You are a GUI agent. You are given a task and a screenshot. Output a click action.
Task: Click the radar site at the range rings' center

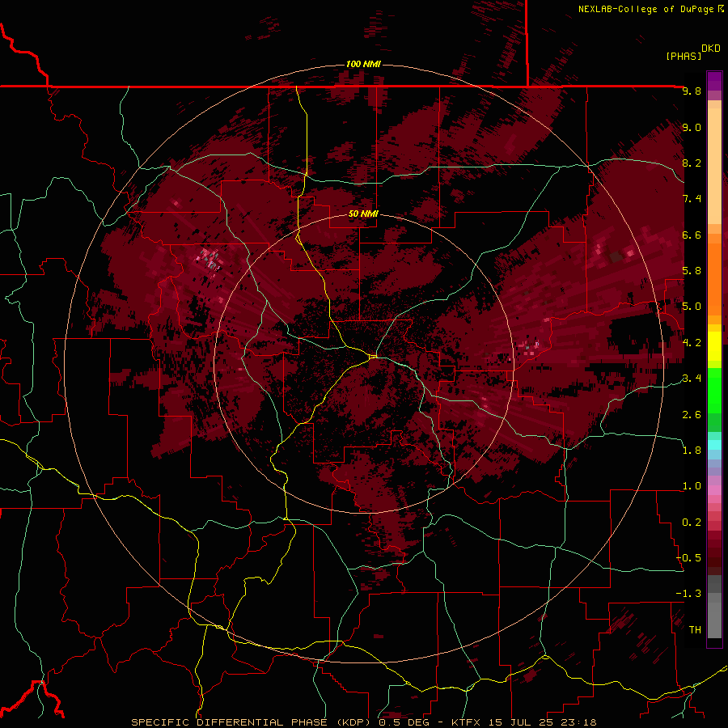365,365
